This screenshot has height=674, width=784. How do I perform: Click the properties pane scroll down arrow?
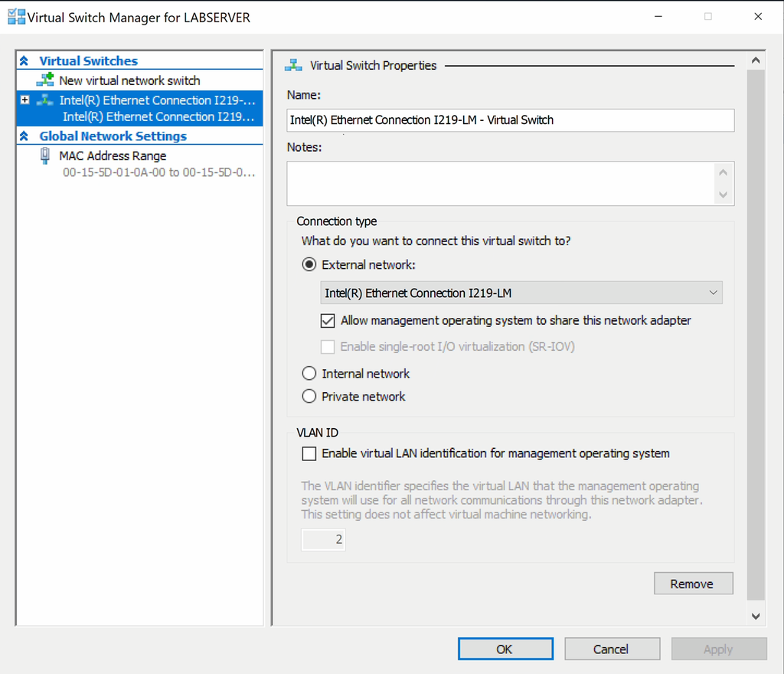pos(756,615)
